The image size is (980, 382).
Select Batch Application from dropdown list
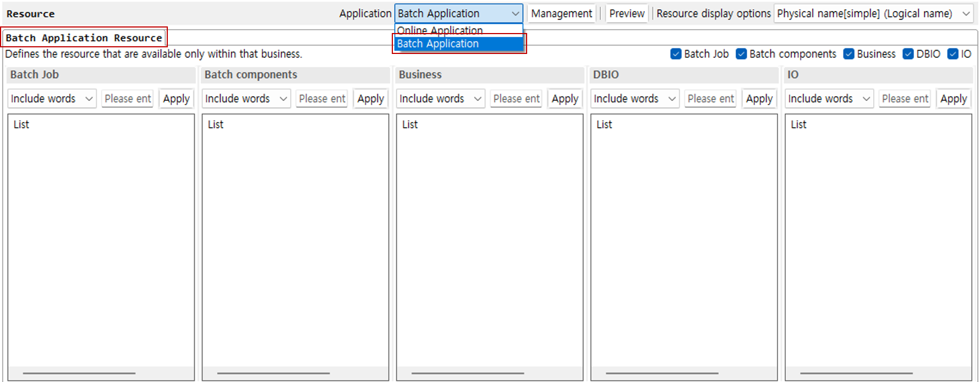click(x=458, y=43)
